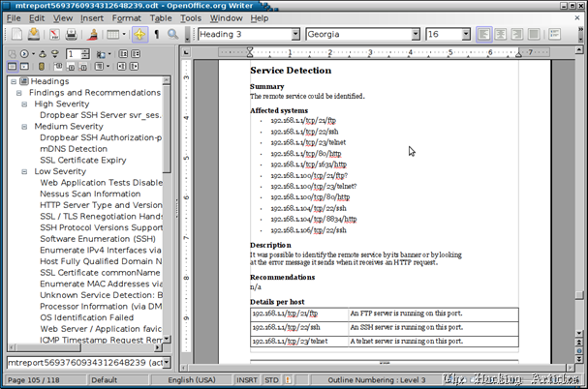Click English (USA) language status field

[x=192, y=379]
